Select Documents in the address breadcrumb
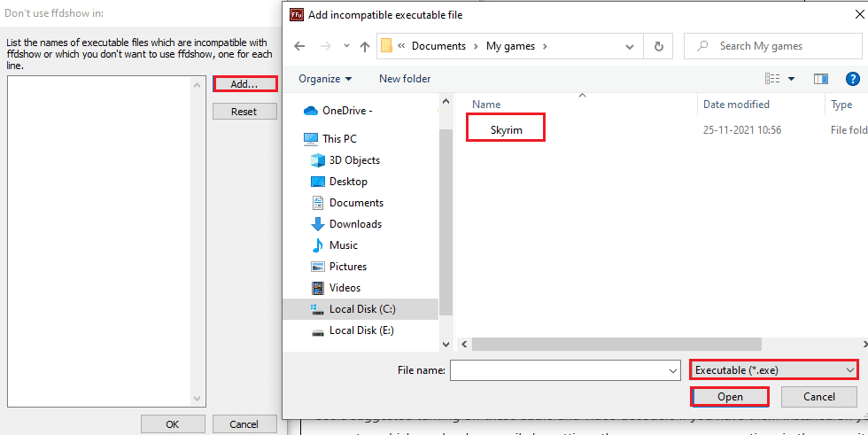The image size is (868, 435). pyautogui.click(x=438, y=46)
